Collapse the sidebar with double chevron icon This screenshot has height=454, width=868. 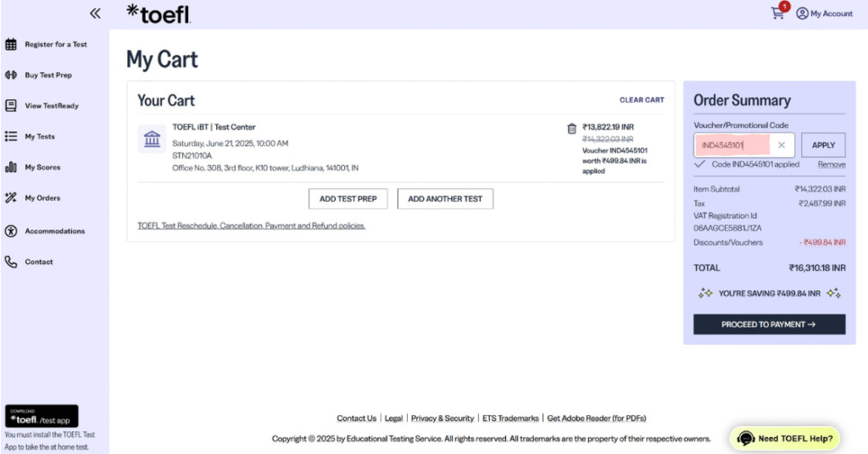95,14
